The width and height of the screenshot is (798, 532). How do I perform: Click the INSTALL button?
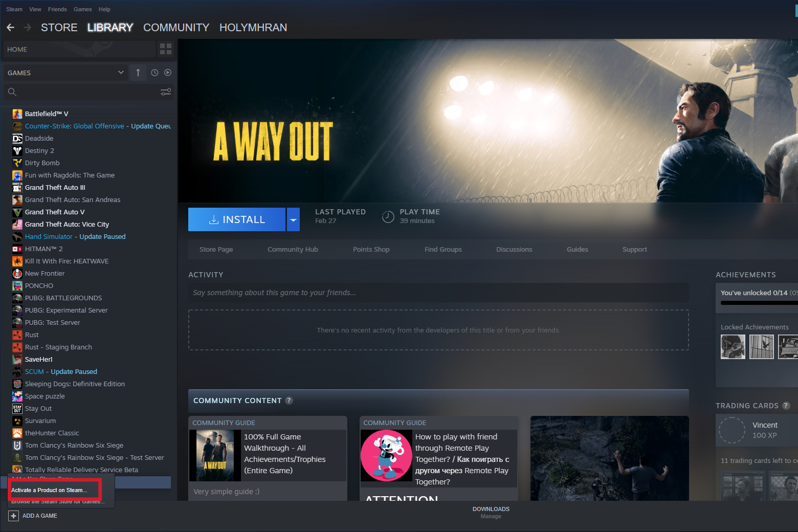(237, 219)
